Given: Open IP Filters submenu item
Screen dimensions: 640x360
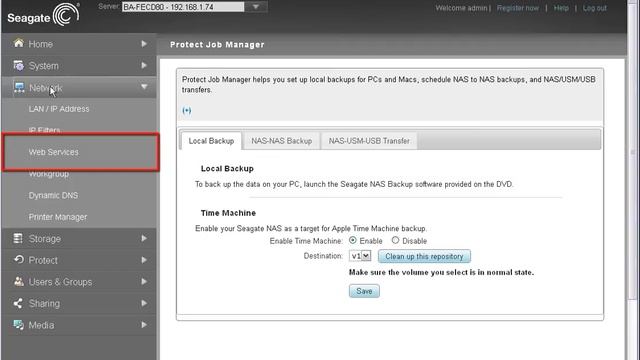Looking at the screenshot, I should pos(44,130).
